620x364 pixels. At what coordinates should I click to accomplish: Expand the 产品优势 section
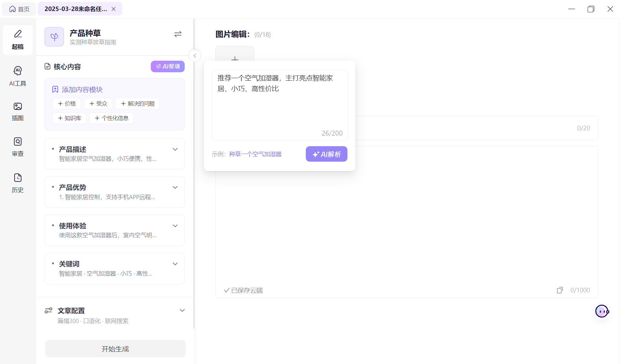(x=175, y=187)
